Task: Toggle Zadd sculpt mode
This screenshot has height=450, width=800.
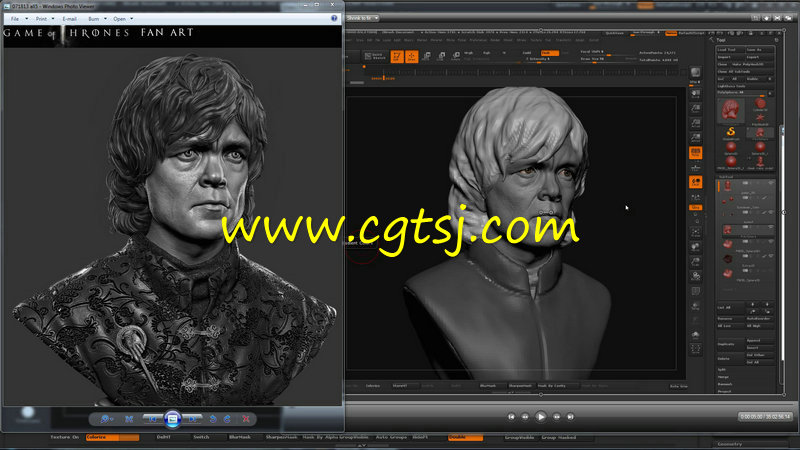Action: 527,53
